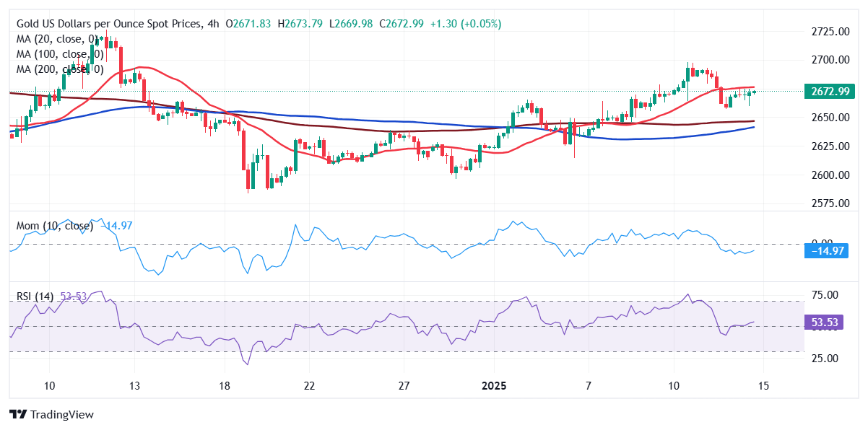Click the price change value +1.30 (+0.05%)
The image size is (868, 430).
pyautogui.click(x=466, y=24)
